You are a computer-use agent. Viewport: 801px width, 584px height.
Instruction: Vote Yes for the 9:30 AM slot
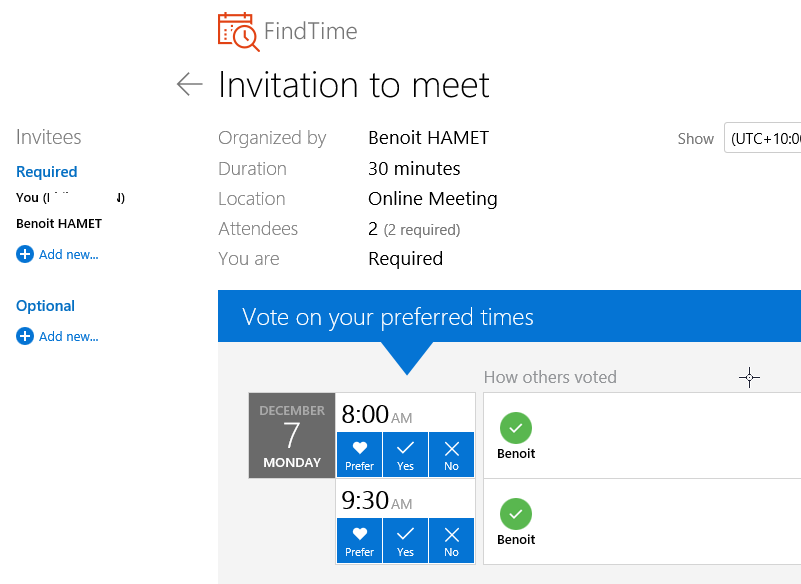[405, 541]
